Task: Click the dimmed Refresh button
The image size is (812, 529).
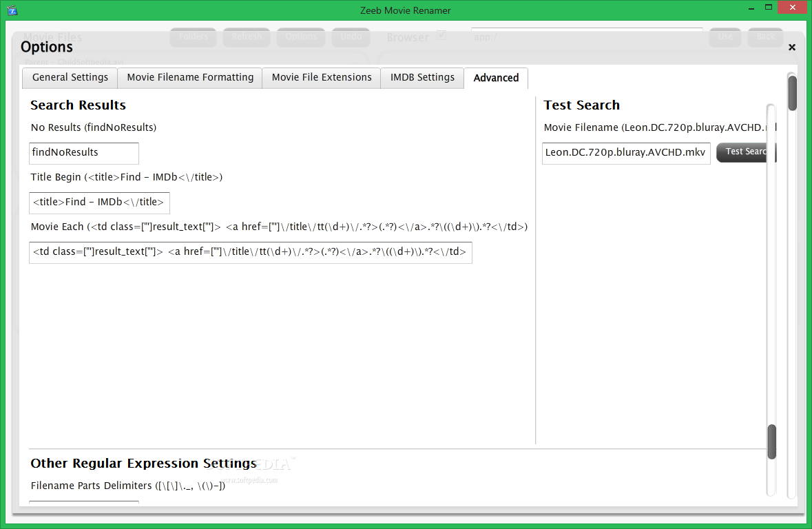Action: (247, 37)
